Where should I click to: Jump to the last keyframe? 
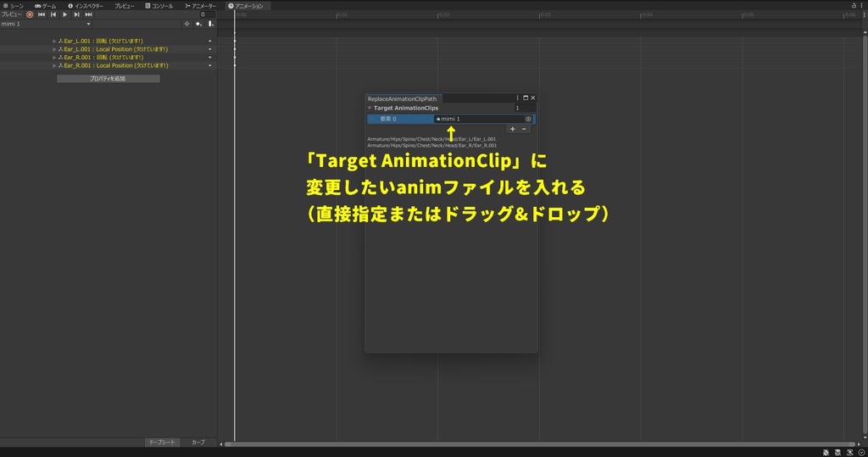pyautogui.click(x=88, y=14)
